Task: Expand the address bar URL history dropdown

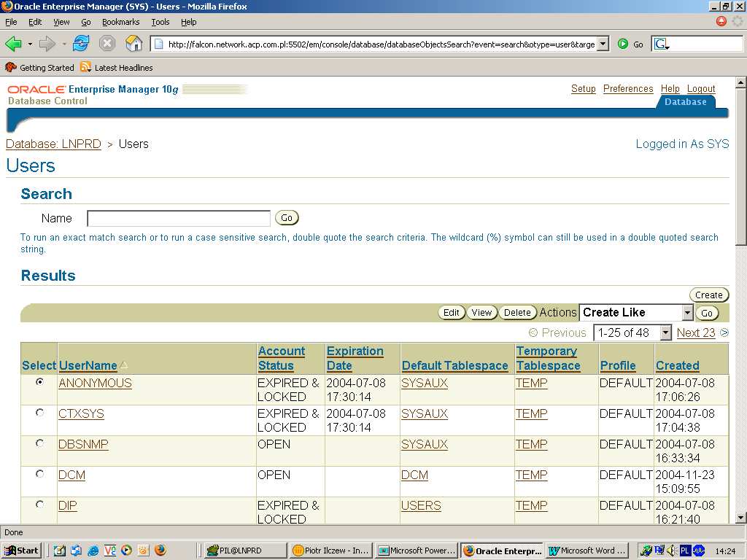Action: pos(603,44)
